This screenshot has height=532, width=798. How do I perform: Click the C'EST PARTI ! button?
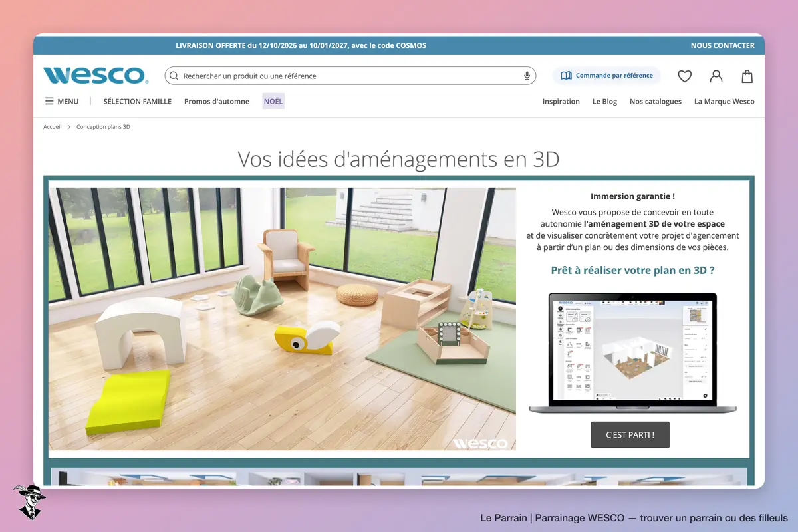coord(630,435)
